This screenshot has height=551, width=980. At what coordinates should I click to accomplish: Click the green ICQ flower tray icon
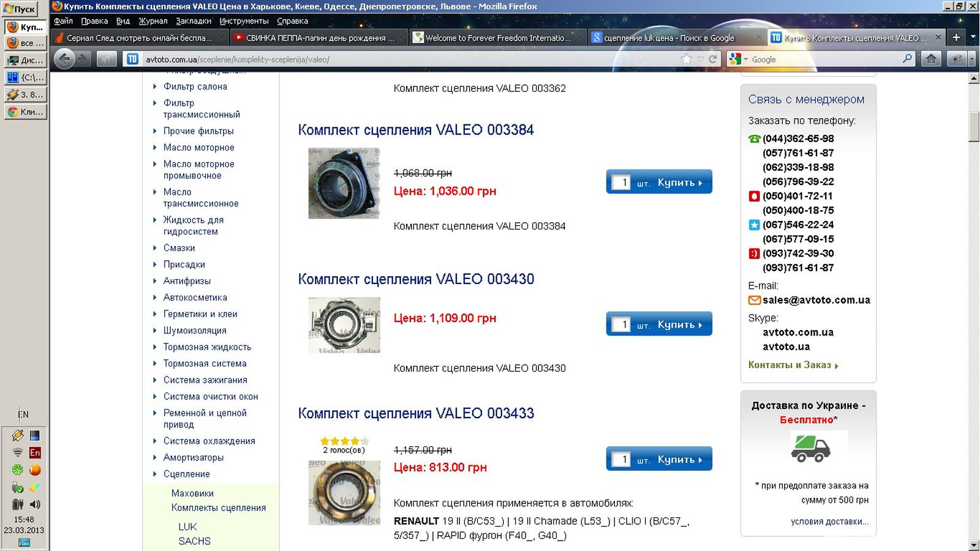point(18,470)
